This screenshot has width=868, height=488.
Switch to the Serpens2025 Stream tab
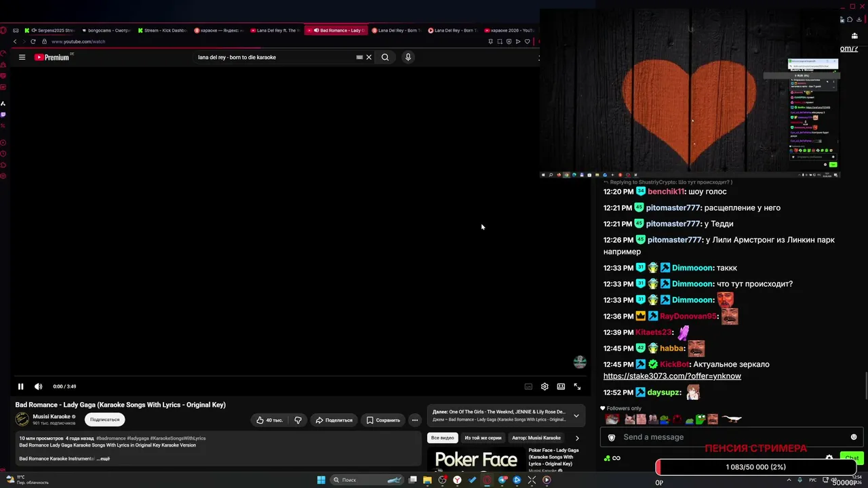point(50,30)
